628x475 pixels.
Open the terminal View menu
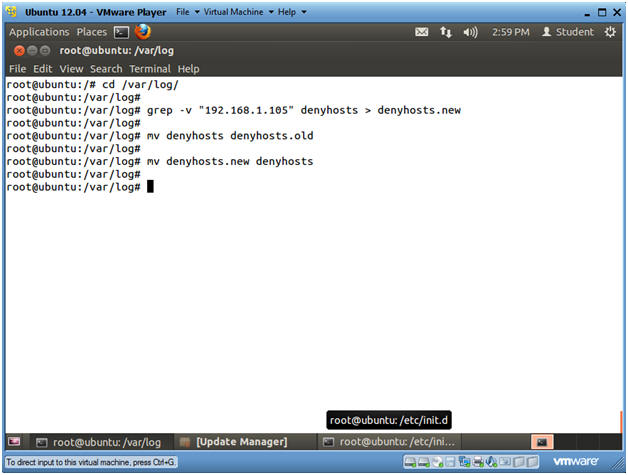(71, 69)
